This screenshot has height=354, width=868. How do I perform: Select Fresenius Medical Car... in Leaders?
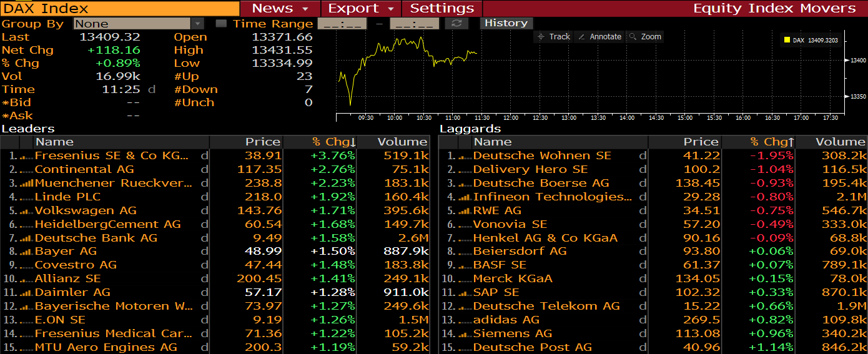coord(114,334)
